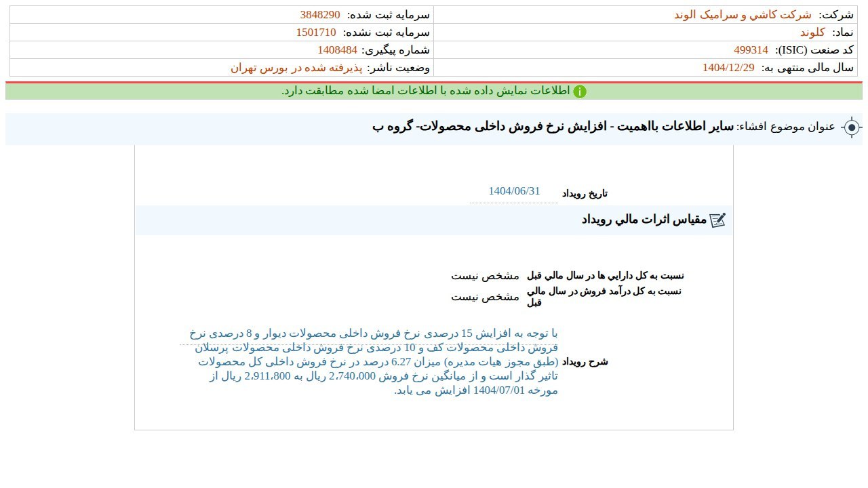868x488 pixels.
Task: Click the target icon beside disclosure title
Action: (x=852, y=127)
